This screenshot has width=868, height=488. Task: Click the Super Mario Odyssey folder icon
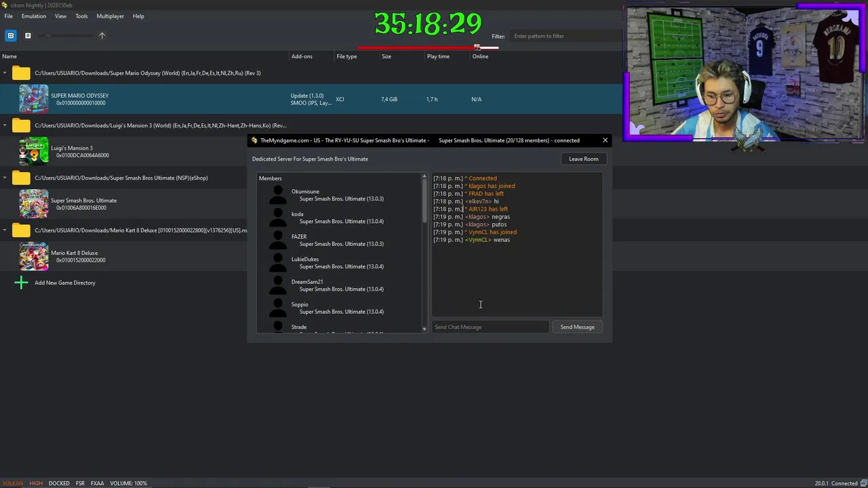coord(21,73)
